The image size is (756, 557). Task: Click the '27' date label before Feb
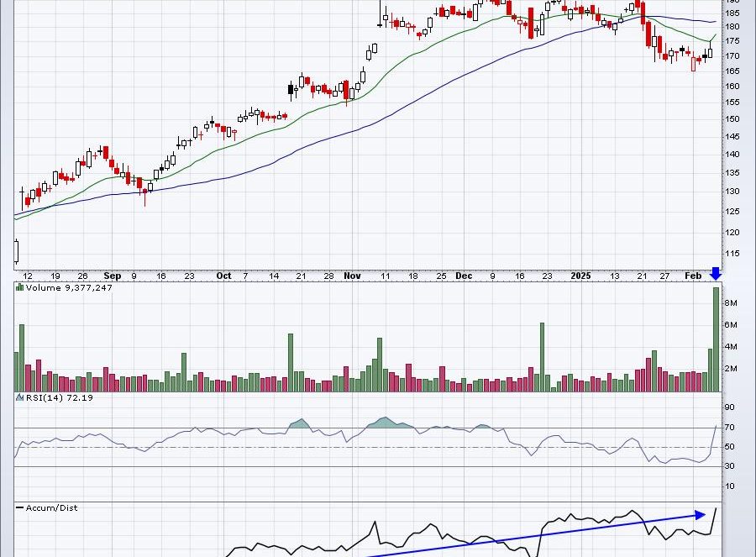pos(664,276)
